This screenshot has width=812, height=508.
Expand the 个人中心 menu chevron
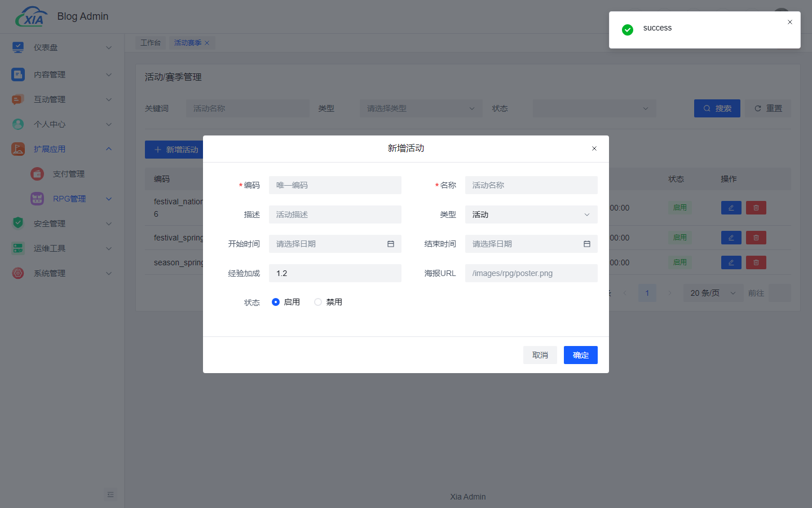tap(109, 124)
